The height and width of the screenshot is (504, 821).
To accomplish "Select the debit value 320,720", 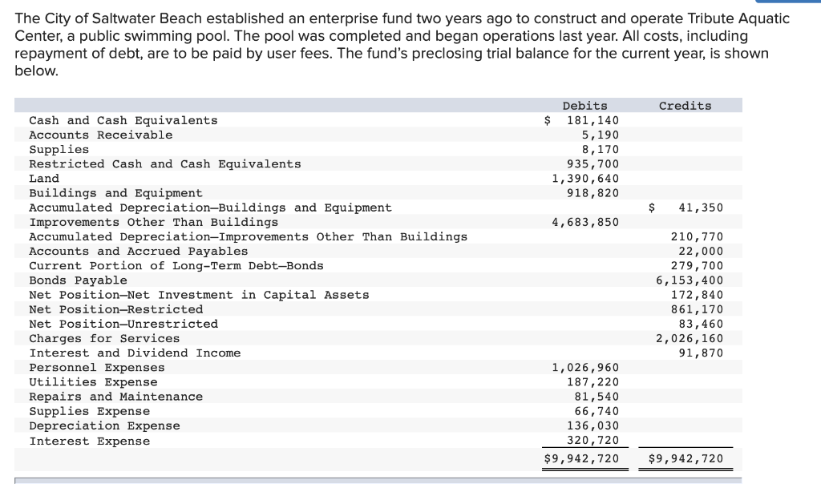I will [592, 441].
